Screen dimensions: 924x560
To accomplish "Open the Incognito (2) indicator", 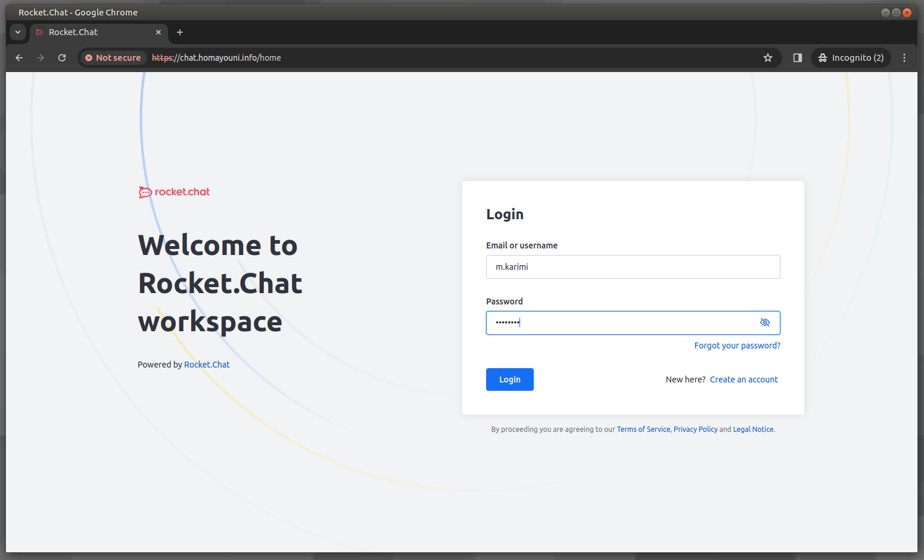I will 851,58.
